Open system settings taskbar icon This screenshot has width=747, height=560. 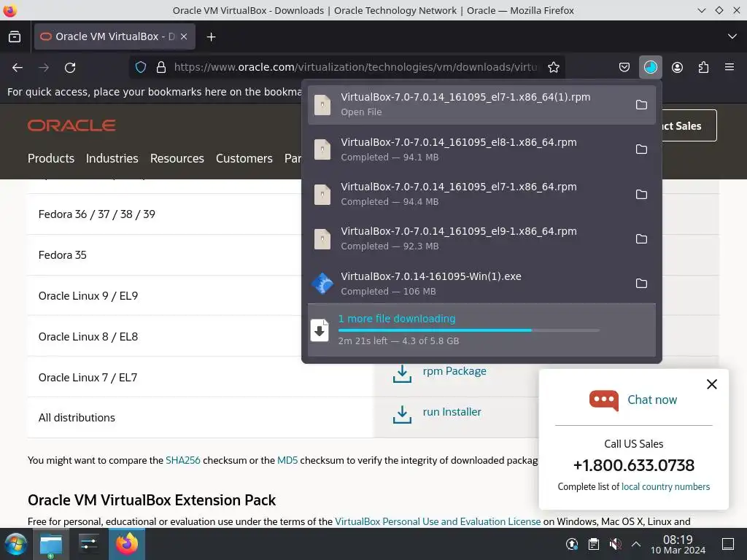coord(89,544)
